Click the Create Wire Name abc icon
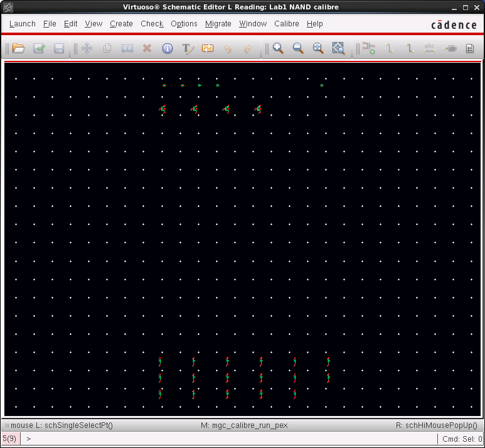Image resolution: width=485 pixels, height=448 pixels. pyautogui.click(x=429, y=48)
